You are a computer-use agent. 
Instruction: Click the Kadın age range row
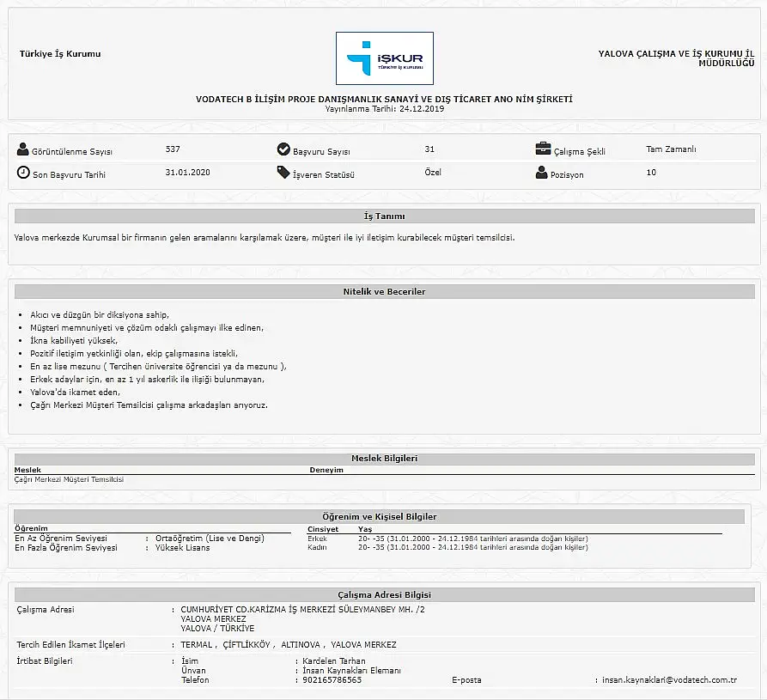coord(447,547)
